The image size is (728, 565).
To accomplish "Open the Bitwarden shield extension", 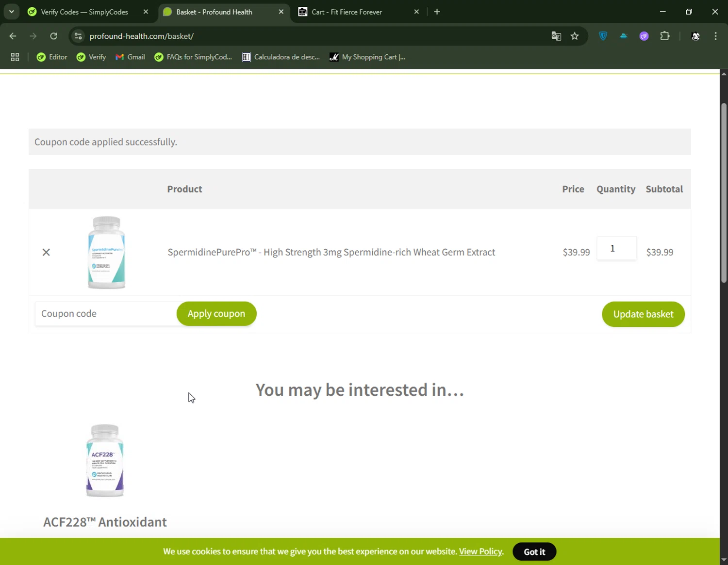I will [603, 36].
